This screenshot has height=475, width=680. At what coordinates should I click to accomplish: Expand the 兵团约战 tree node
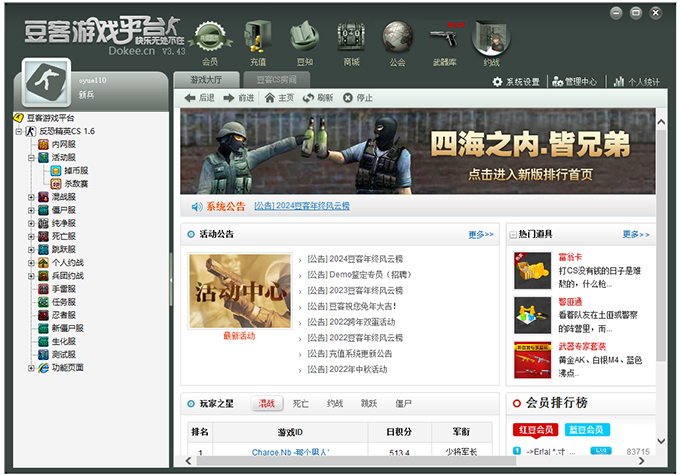click(x=31, y=276)
